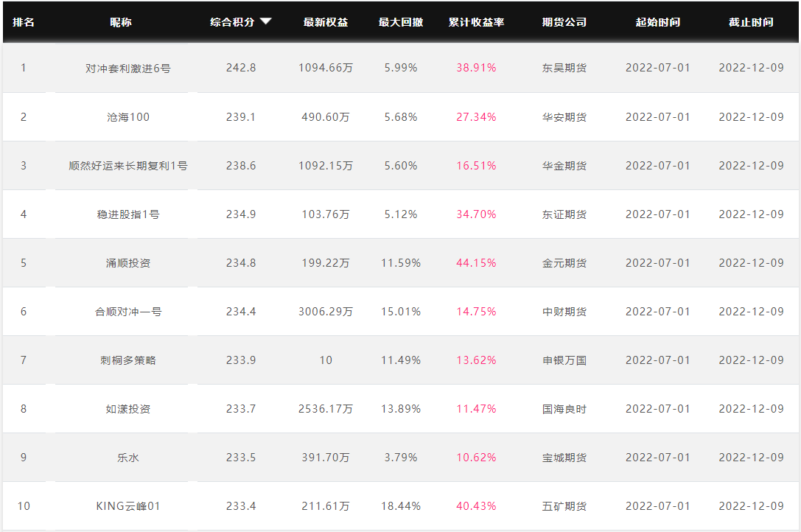The image size is (801, 532).
Task: Click the company 国海良时
Action: [564, 409]
